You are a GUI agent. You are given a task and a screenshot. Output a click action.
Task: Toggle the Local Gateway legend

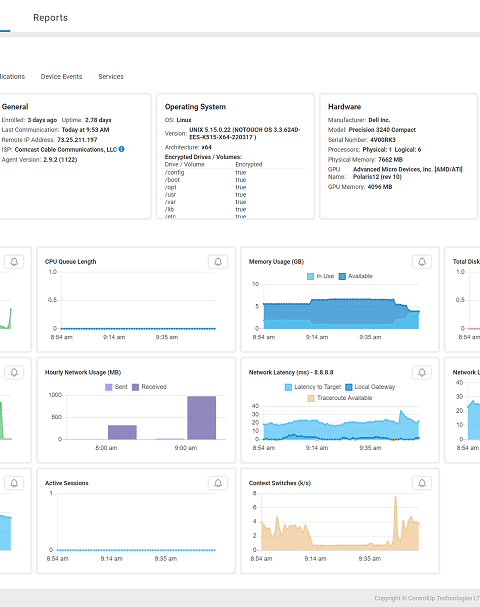[370, 387]
